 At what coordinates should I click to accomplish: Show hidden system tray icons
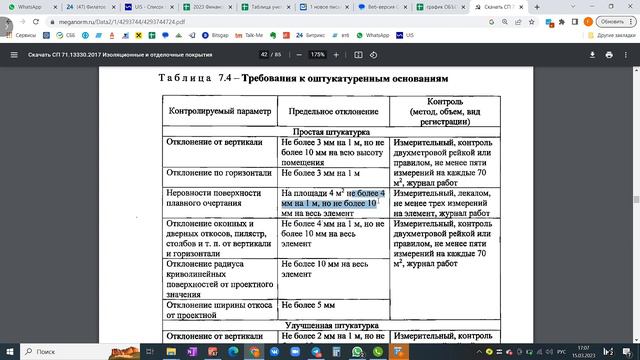[x=478, y=351]
